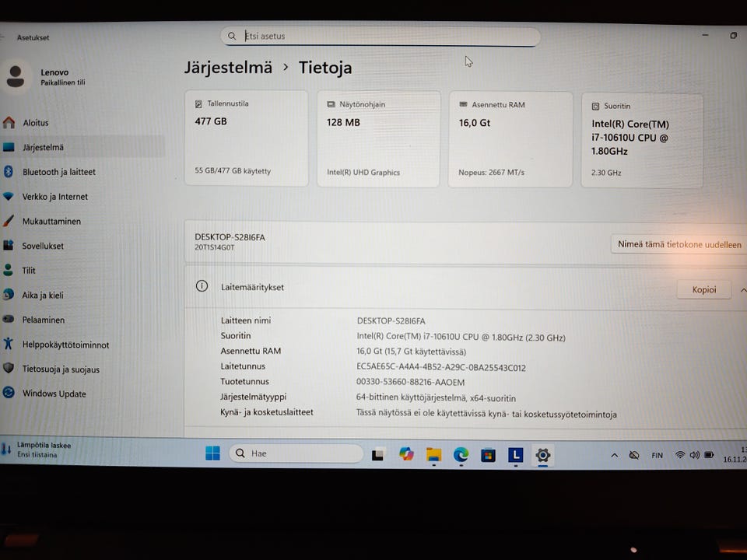Open the Windows Start menu
747x560 pixels.
coord(212,453)
